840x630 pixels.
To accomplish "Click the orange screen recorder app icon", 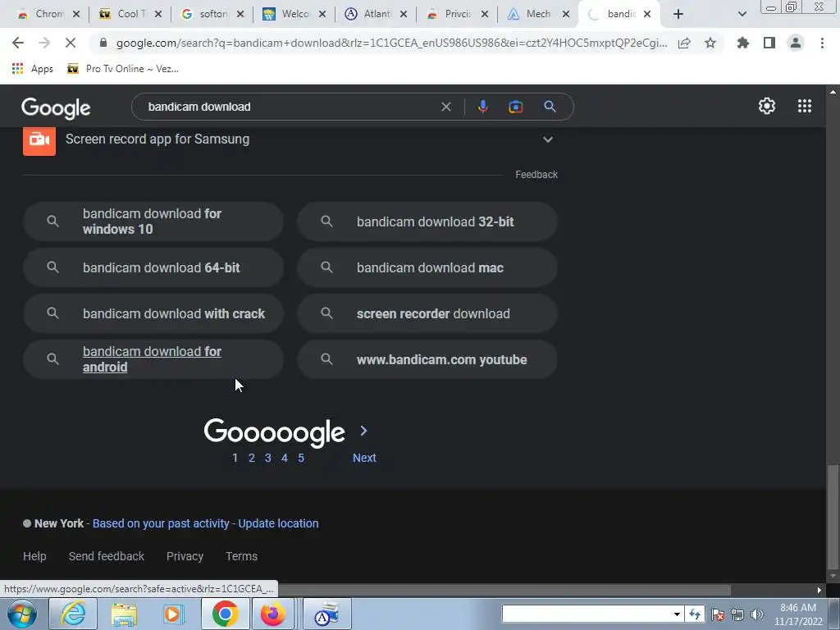I will [39, 140].
